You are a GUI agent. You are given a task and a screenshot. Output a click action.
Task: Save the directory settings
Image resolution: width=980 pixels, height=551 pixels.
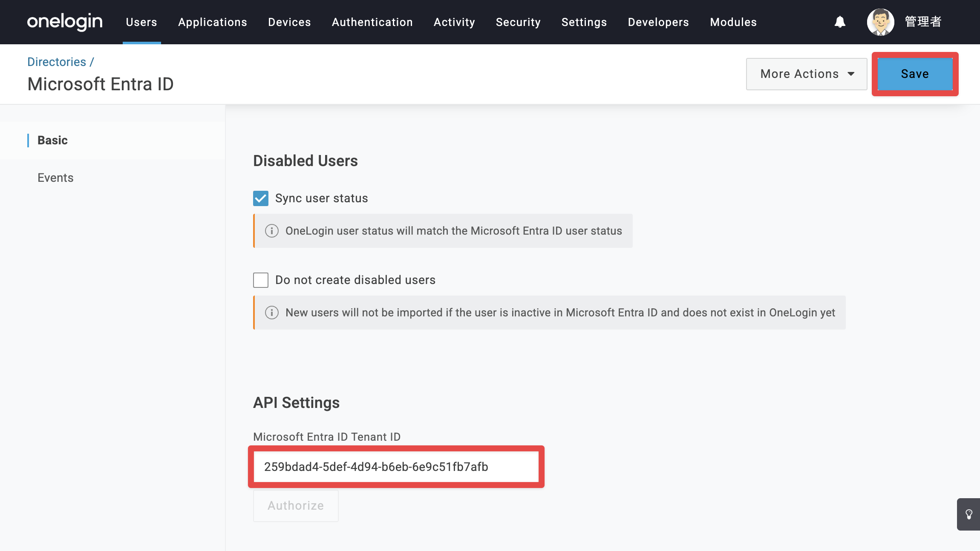pos(915,74)
